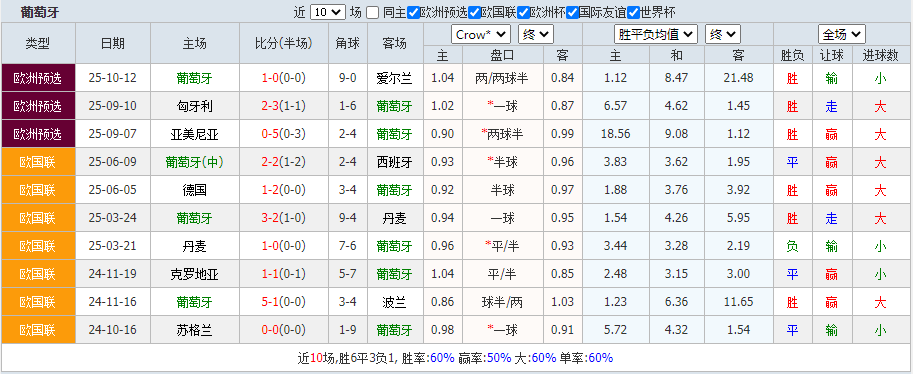Click the 进球数 column header

click(x=880, y=55)
